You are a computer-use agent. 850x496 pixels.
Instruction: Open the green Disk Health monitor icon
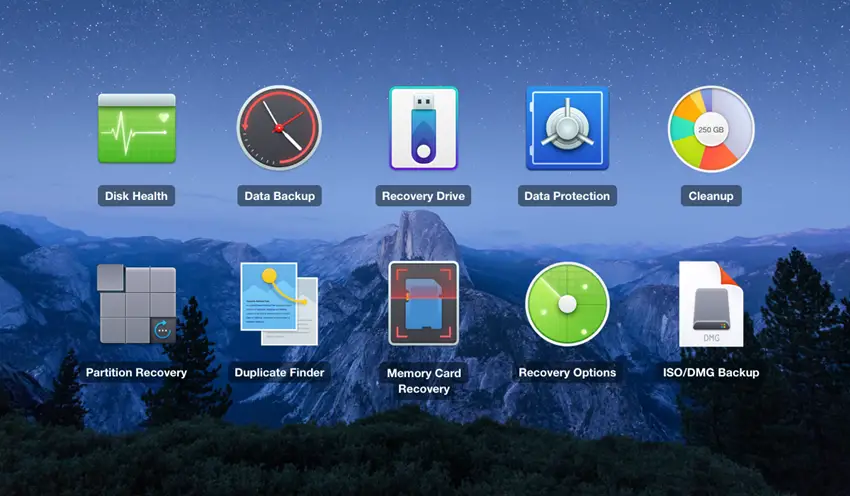136,129
